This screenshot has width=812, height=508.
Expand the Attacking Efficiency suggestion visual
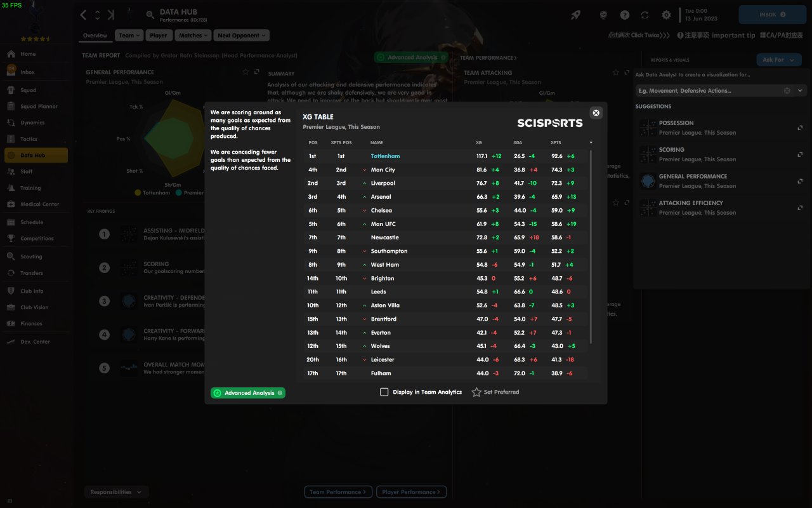(800, 208)
